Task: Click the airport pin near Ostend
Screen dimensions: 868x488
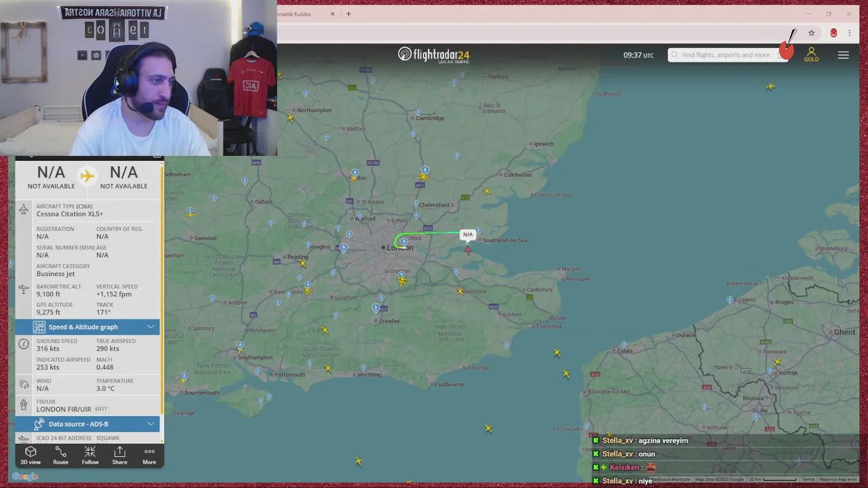Action: [730, 300]
